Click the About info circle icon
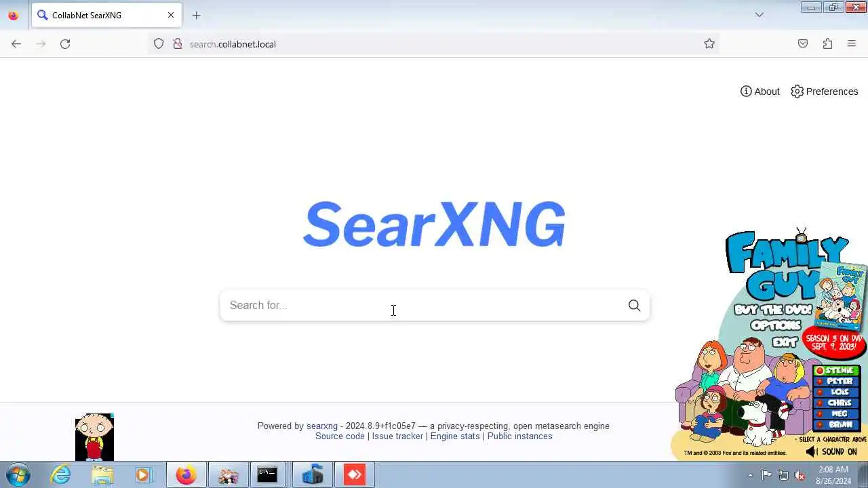The image size is (868, 488). (x=746, y=91)
